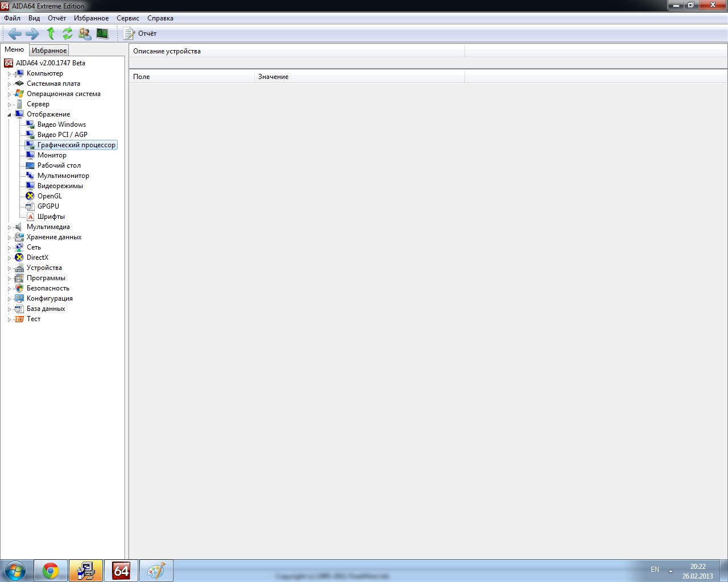Click the Back arrow toolbar icon
The height and width of the screenshot is (582, 728).
click(x=15, y=34)
